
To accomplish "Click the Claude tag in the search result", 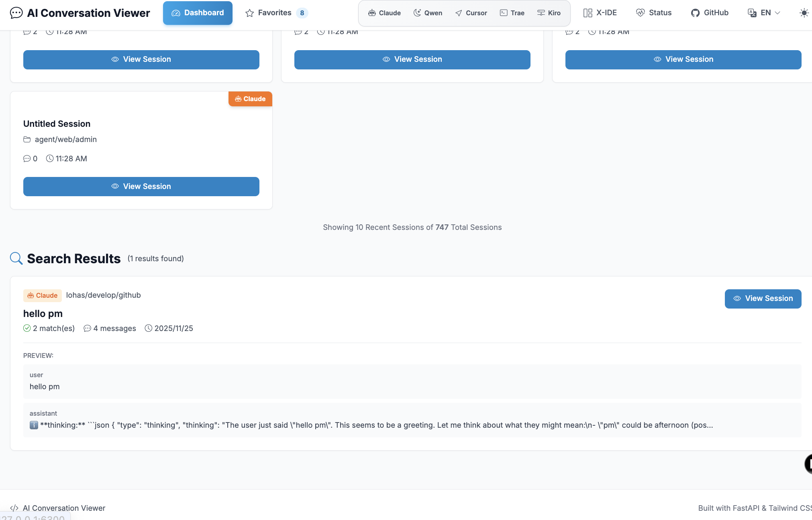I will pyautogui.click(x=43, y=296).
